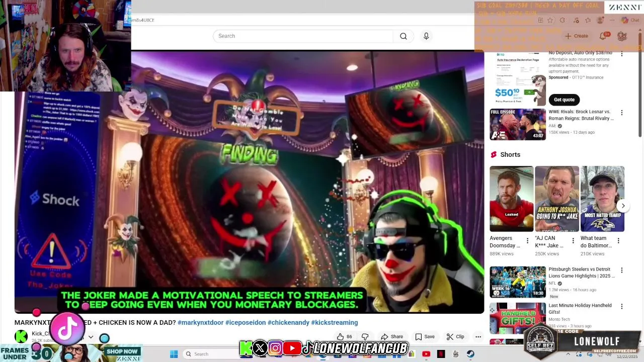This screenshot has height=362, width=644.
Task: Save the video to a playlist
Action: click(425, 337)
